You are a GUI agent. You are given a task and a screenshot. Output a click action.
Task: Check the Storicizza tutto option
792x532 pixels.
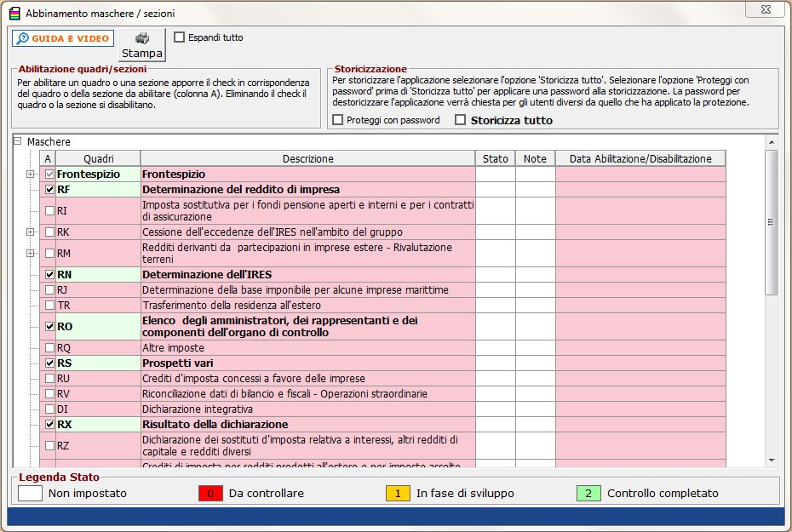pos(460,120)
